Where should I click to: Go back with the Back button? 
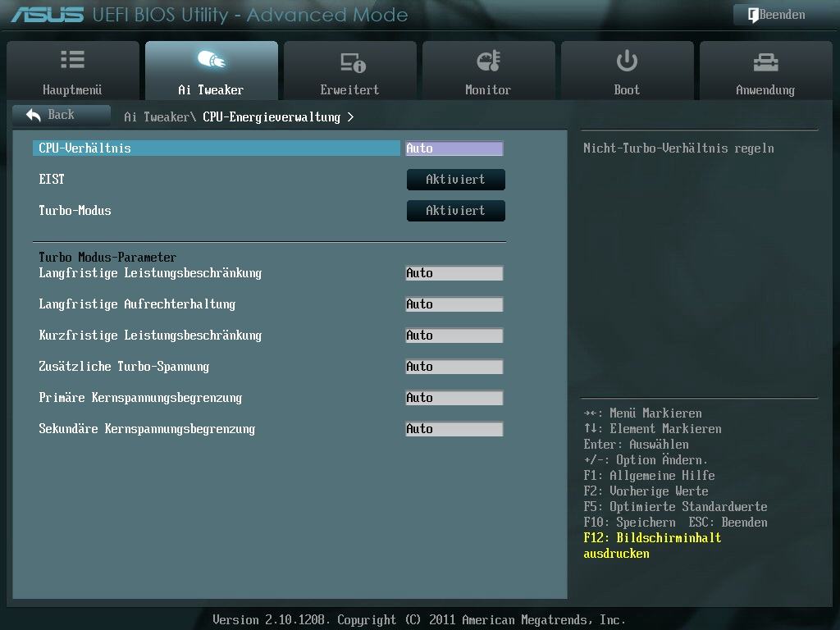61,115
